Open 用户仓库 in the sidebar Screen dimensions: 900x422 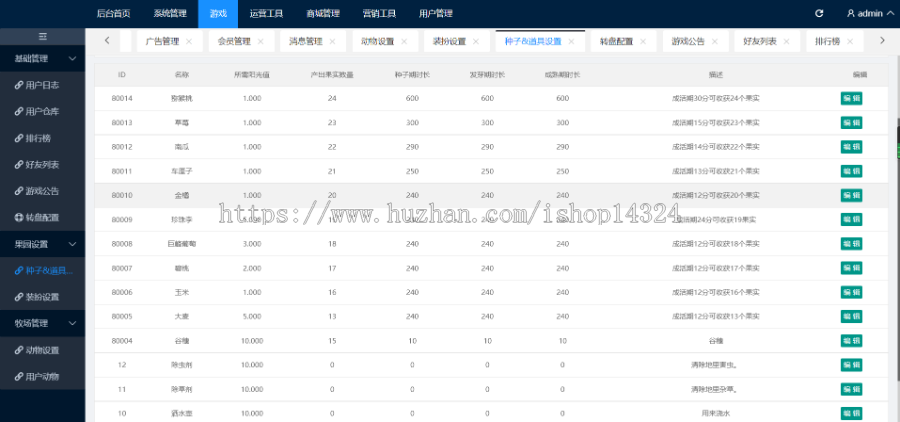(x=42, y=111)
